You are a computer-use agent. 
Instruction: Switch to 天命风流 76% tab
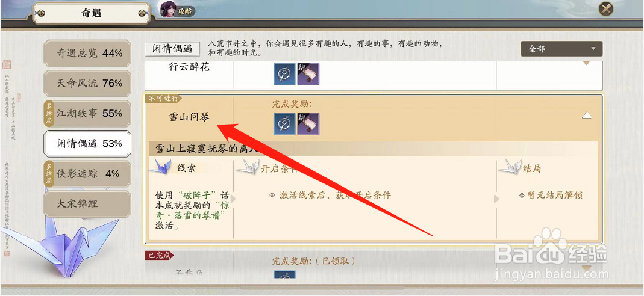click(x=87, y=83)
